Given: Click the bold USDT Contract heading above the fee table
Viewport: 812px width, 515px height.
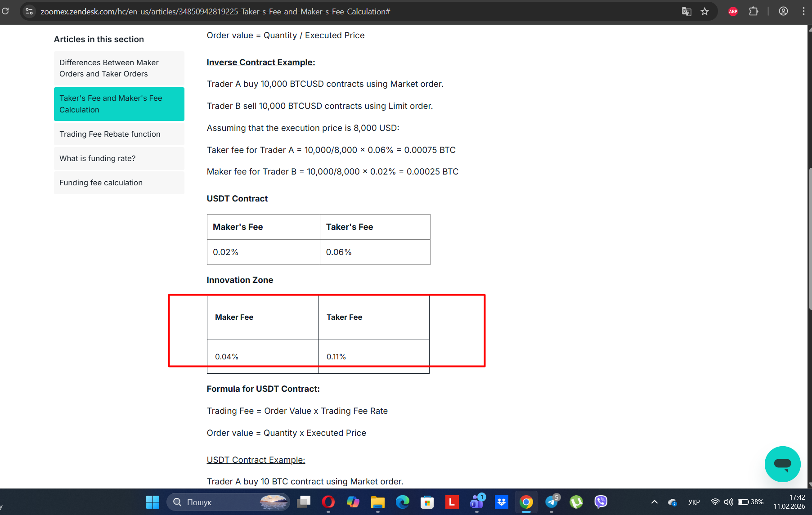Looking at the screenshot, I should (237, 198).
